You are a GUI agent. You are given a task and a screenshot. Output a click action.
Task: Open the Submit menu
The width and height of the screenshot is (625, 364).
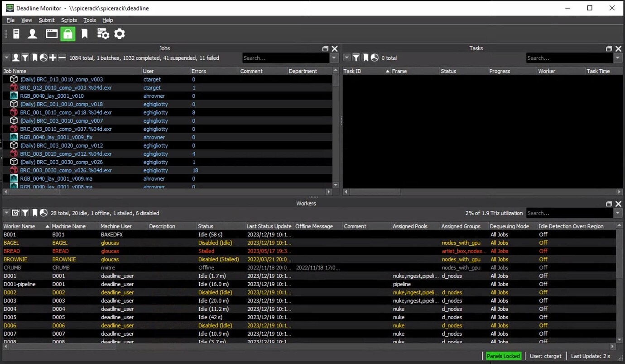click(x=46, y=20)
